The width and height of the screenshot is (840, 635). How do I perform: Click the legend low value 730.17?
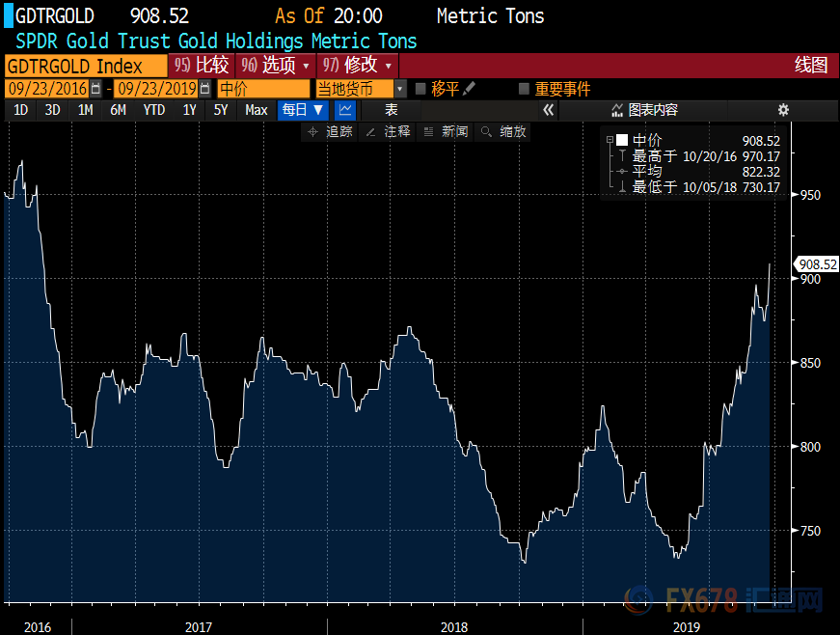click(761, 187)
